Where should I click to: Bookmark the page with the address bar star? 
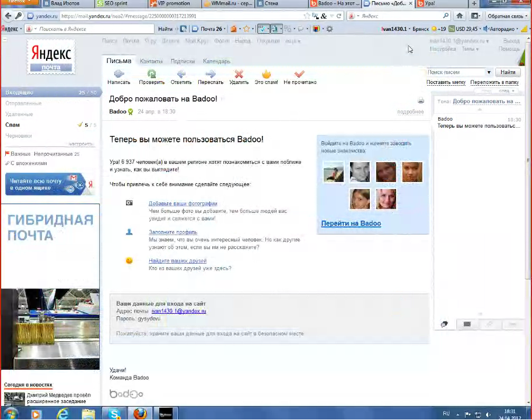307,16
